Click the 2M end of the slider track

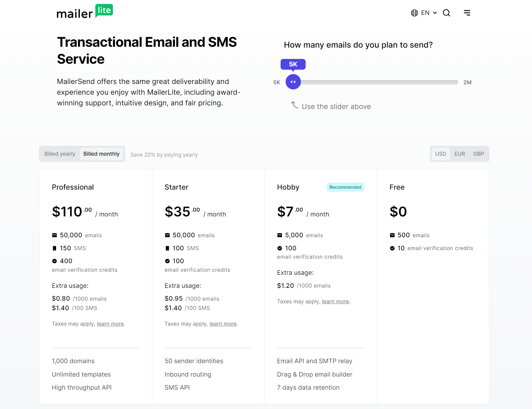pos(458,82)
